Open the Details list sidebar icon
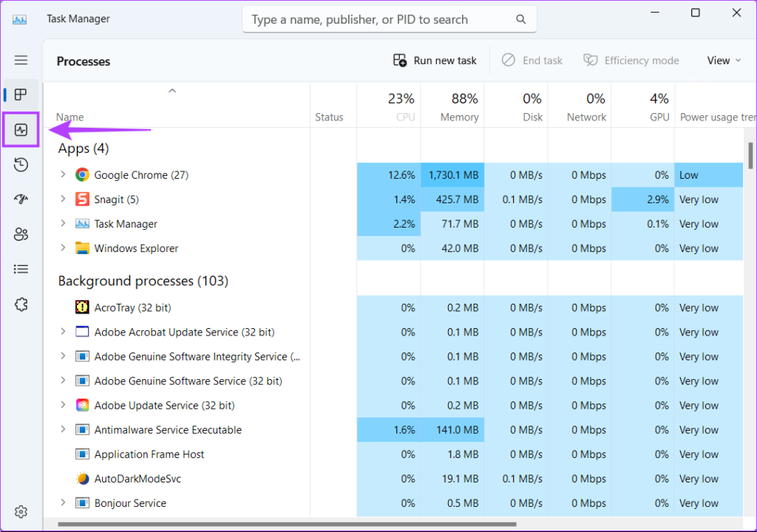Viewport: 757px width, 532px height. (x=21, y=269)
